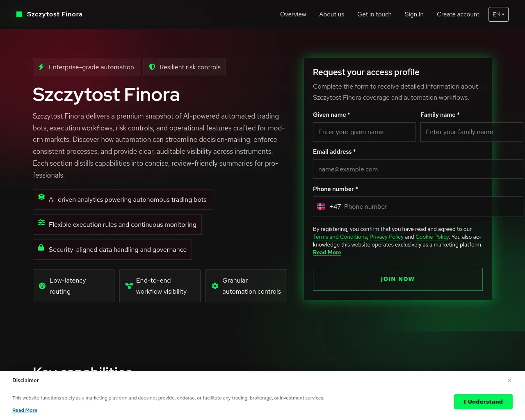This screenshot has width=525, height=420.
Task: Click Security-aligned data handling and governance
Action: pyautogui.click(x=112, y=250)
